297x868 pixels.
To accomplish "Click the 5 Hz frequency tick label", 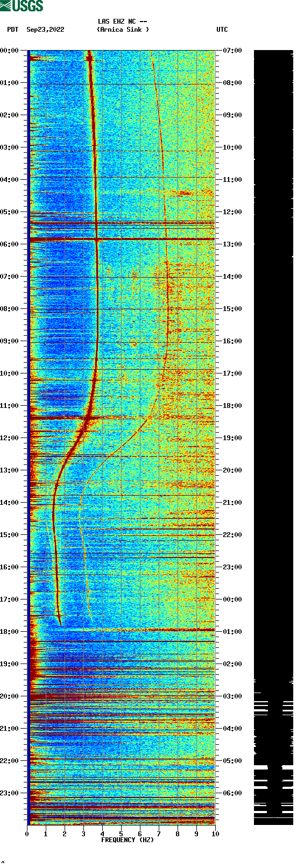I will [x=121, y=834].
